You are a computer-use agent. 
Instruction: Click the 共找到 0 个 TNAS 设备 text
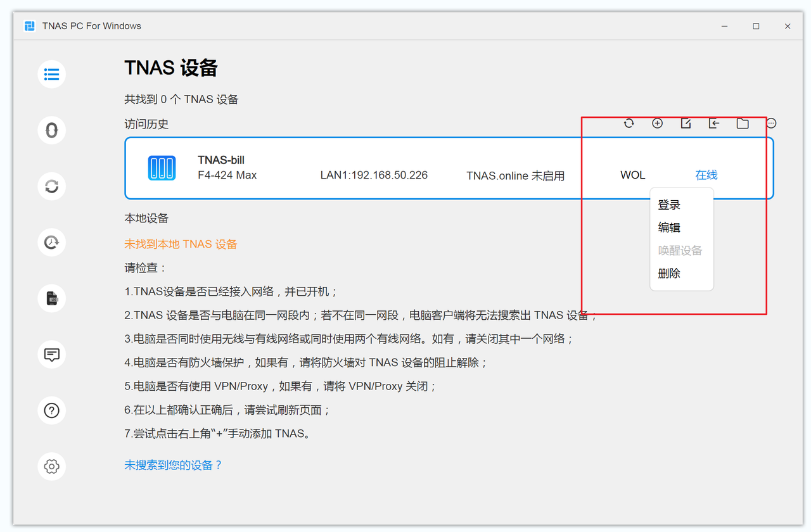[x=181, y=99]
